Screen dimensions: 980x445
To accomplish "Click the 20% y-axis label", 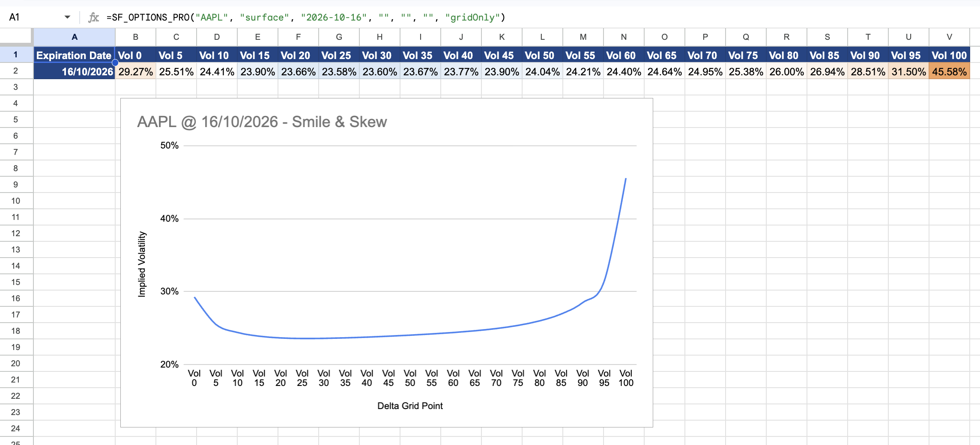I will pos(169,364).
